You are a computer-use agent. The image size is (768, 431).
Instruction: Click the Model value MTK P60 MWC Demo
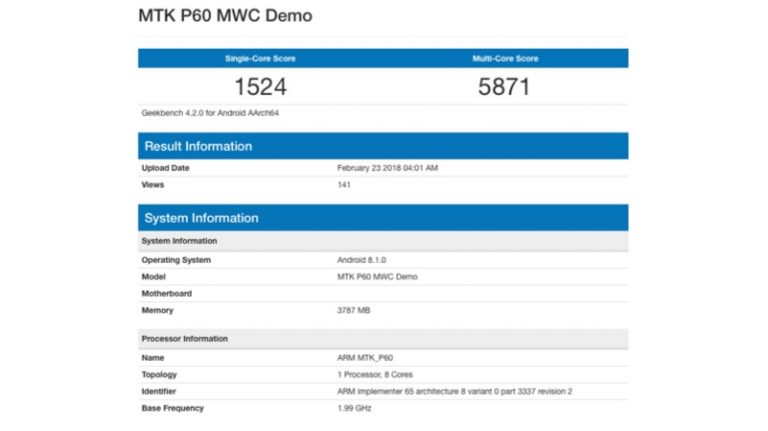point(377,277)
